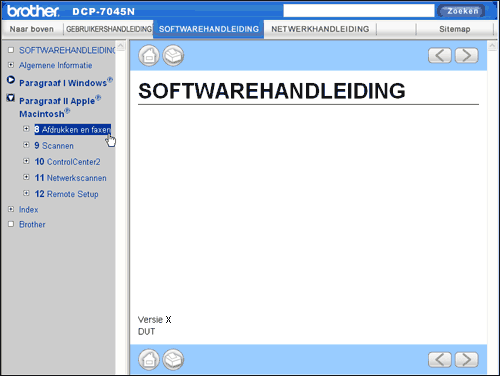Expand 12 Remote Setup node
This screenshot has width=500, height=376.
26,193
